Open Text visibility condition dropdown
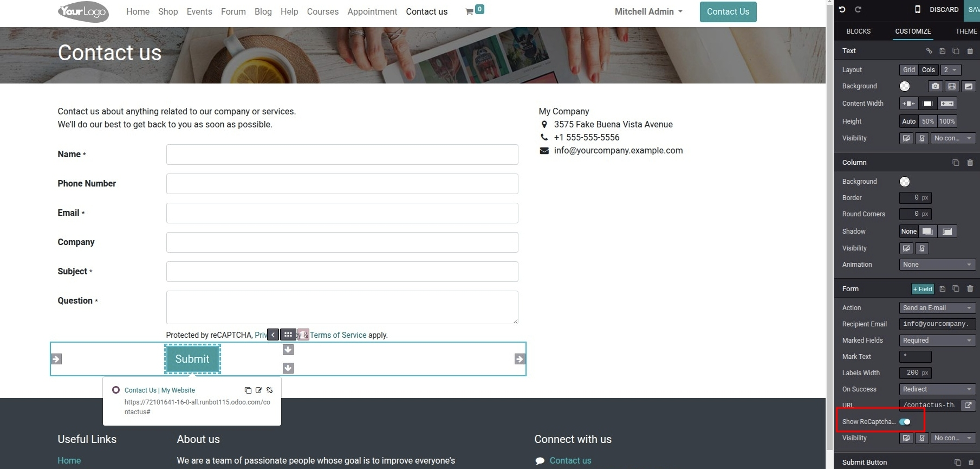 pos(953,138)
